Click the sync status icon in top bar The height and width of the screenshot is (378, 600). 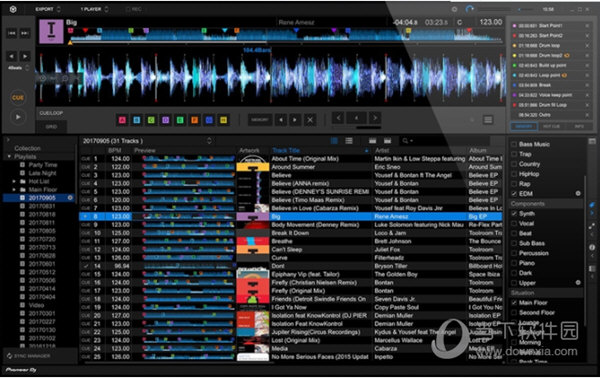470,9
